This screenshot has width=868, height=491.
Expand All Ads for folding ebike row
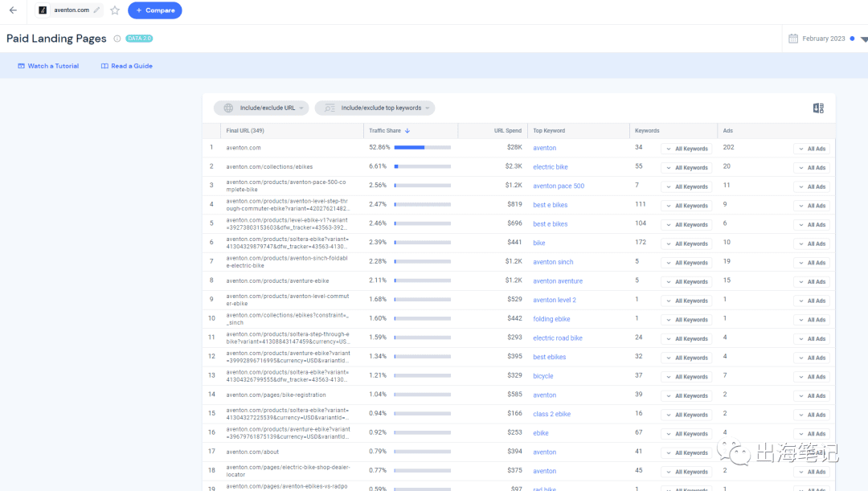[812, 319]
